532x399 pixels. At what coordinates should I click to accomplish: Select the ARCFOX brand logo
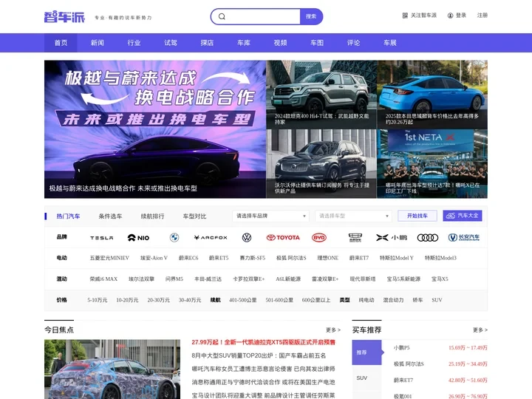click(211, 237)
